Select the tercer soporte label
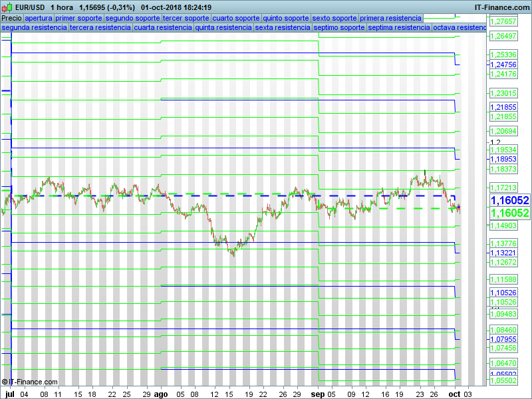Screen dimensions: 532x399 (x=186, y=18)
